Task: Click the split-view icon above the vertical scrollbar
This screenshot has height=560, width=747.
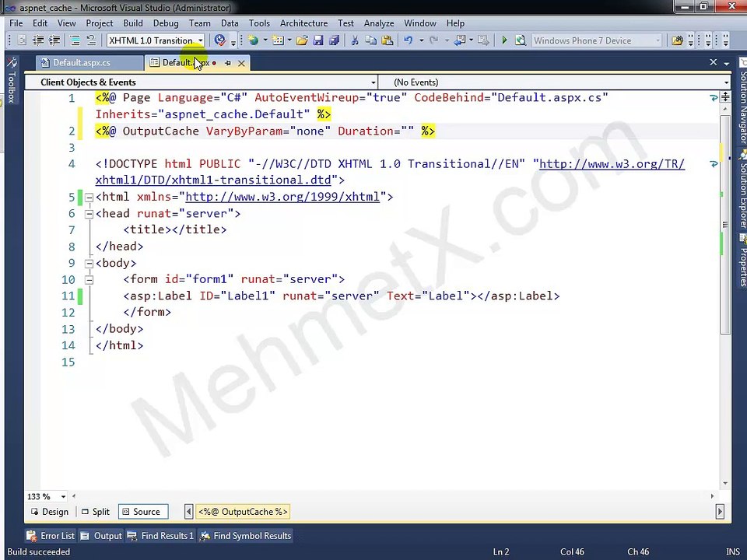Action: click(x=725, y=96)
